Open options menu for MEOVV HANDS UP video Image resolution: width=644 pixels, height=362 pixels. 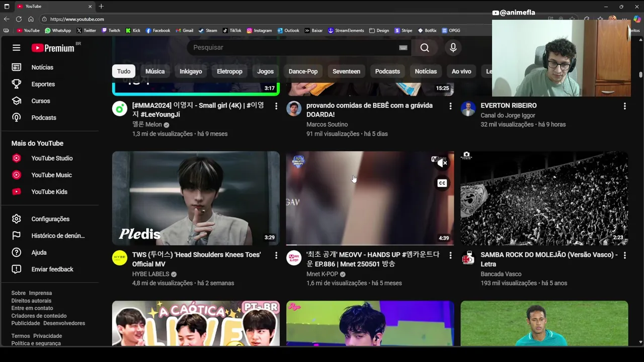coord(450,255)
